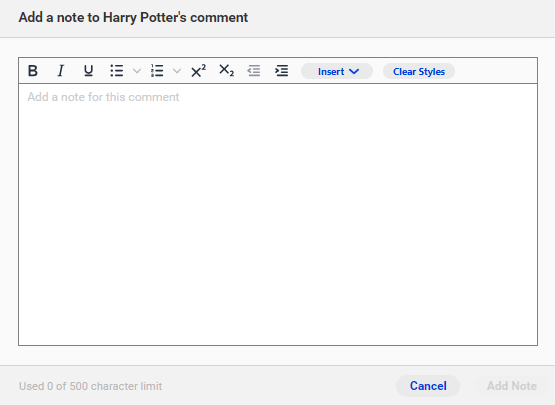The width and height of the screenshot is (555, 405).
Task: Open the numbered list style dropdown
Action: click(x=177, y=71)
